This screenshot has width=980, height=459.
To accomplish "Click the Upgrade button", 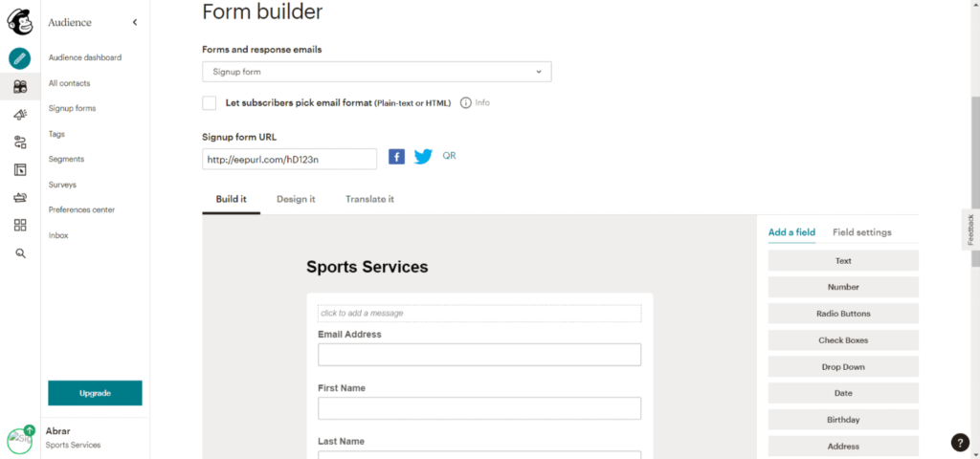I will (95, 393).
